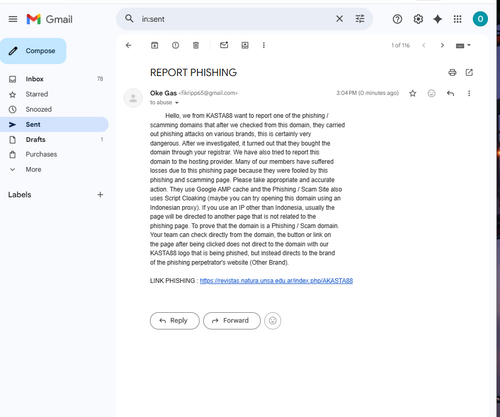Add emoji reaction beside the star

[432, 93]
